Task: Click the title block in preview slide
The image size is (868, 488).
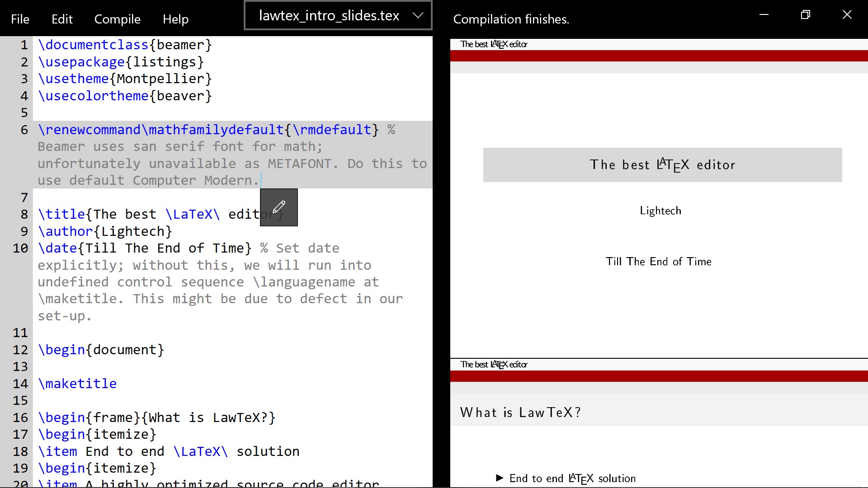Action: click(662, 165)
